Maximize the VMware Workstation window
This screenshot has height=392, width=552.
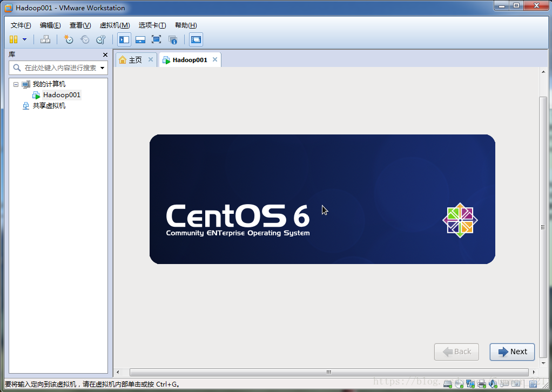click(x=516, y=6)
